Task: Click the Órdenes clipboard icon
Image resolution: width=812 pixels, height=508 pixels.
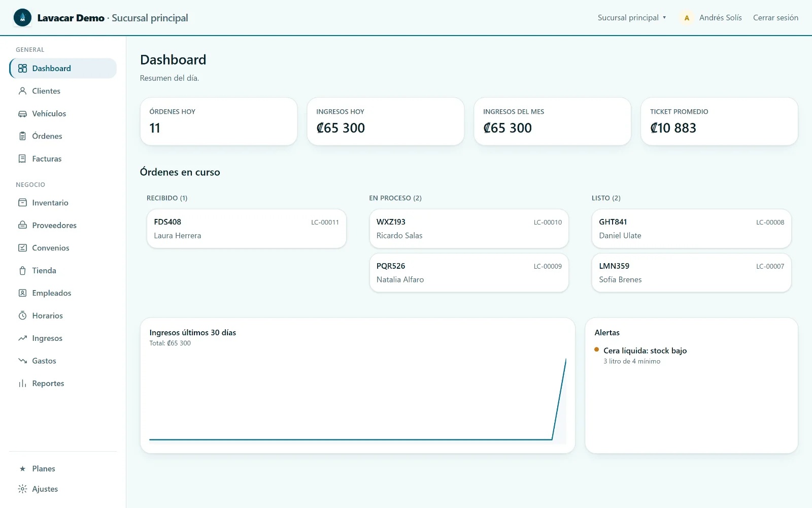Action: point(22,136)
